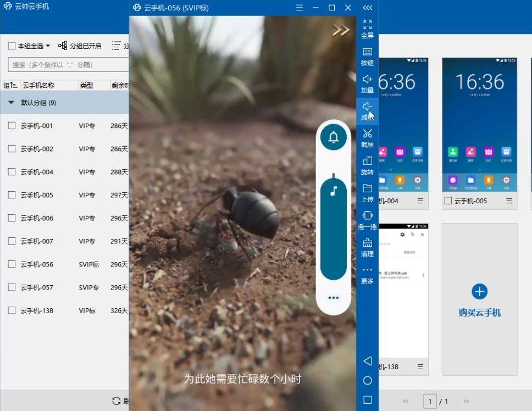Tap the Android recents square button

(368, 400)
